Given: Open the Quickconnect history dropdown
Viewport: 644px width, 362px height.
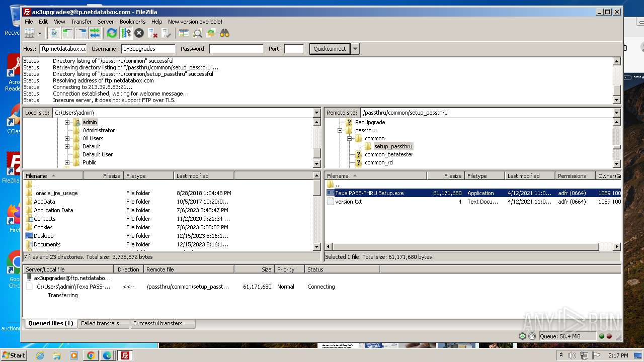Looking at the screenshot, I should pyautogui.click(x=355, y=49).
